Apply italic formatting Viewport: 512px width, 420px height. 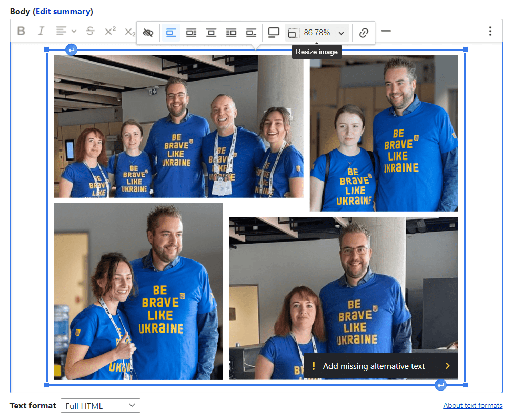[41, 31]
